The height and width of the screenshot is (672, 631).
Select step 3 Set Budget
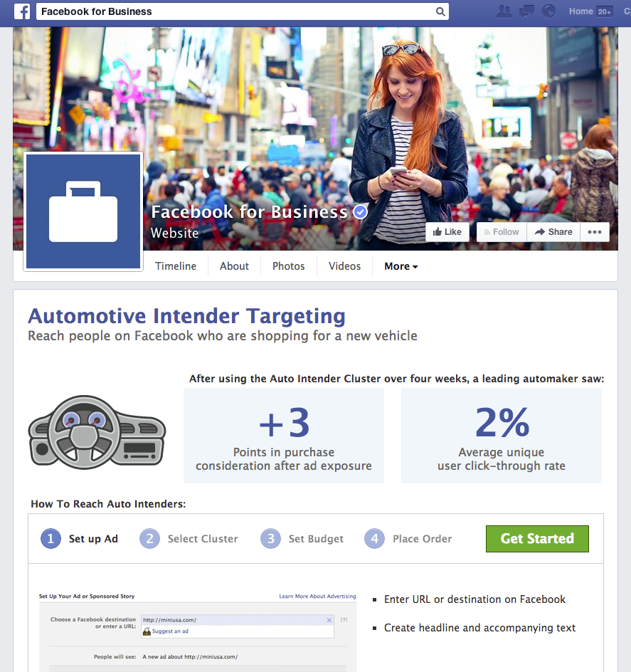302,539
